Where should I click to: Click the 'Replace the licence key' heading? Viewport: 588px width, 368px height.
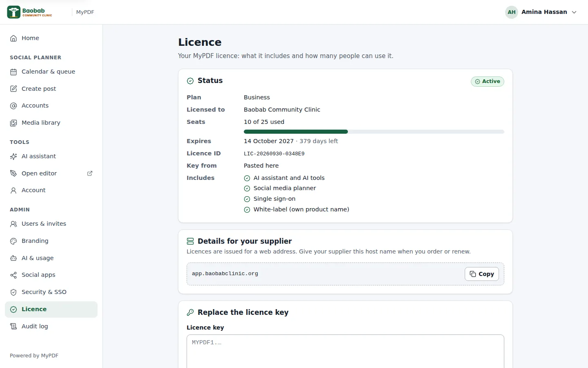[243, 312]
